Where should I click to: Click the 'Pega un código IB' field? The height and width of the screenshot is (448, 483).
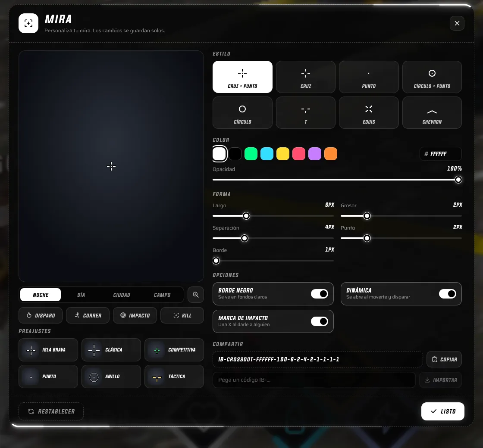pos(314,380)
